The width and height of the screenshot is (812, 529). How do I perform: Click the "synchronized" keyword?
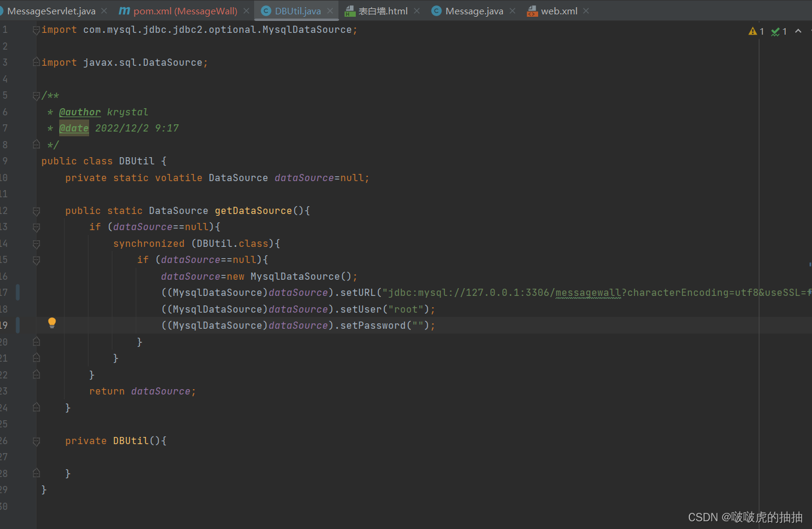pos(149,243)
